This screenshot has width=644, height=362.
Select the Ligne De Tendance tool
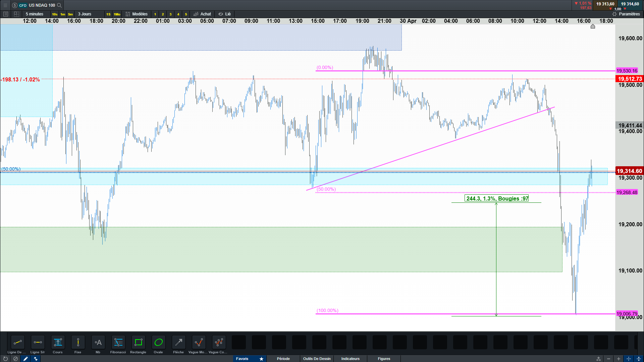tap(17, 343)
